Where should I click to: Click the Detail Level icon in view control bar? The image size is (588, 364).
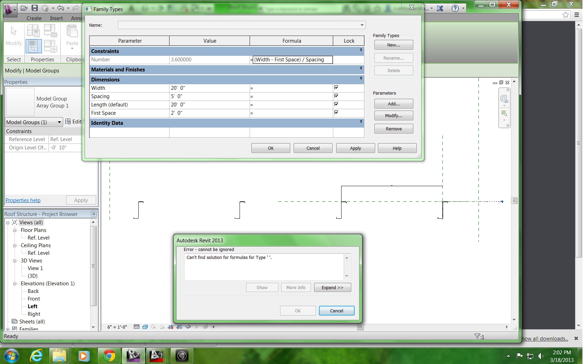tap(137, 327)
